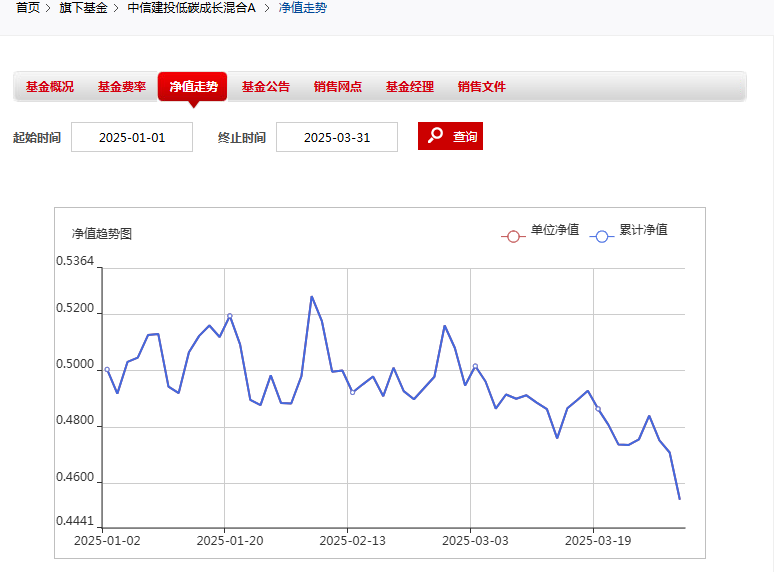Click the chart data point at 2025-01-02
This screenshot has width=774, height=572.
click(107, 370)
